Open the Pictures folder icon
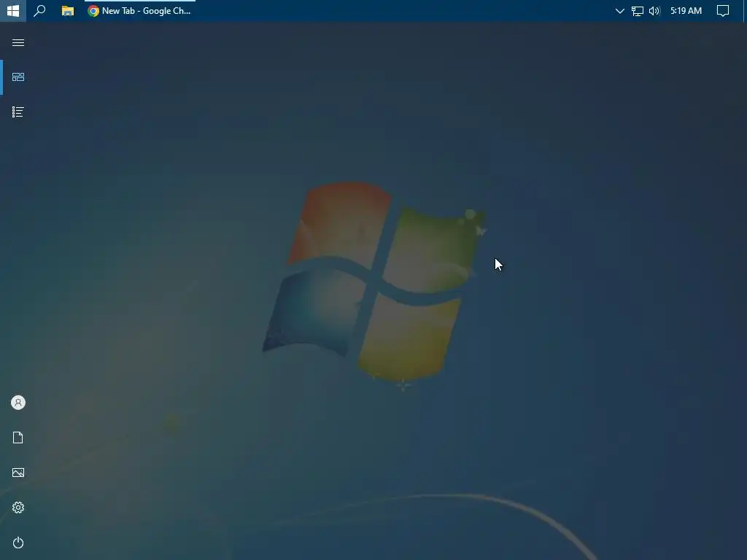 tap(18, 472)
